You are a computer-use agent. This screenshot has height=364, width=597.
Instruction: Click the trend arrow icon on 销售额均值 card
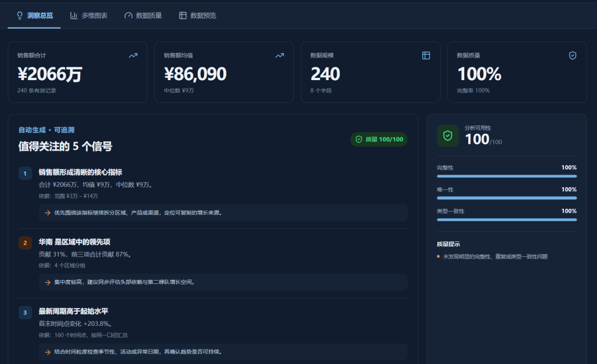click(x=280, y=56)
